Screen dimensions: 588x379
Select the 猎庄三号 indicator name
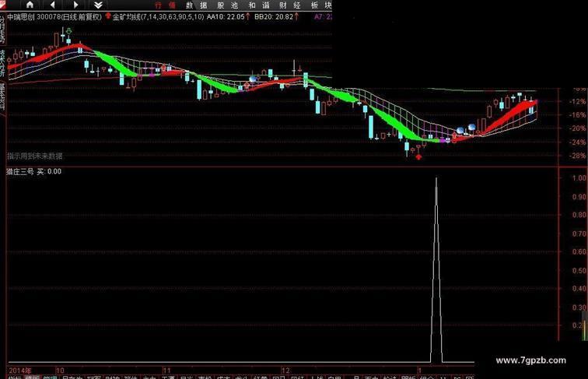[x=20, y=171]
